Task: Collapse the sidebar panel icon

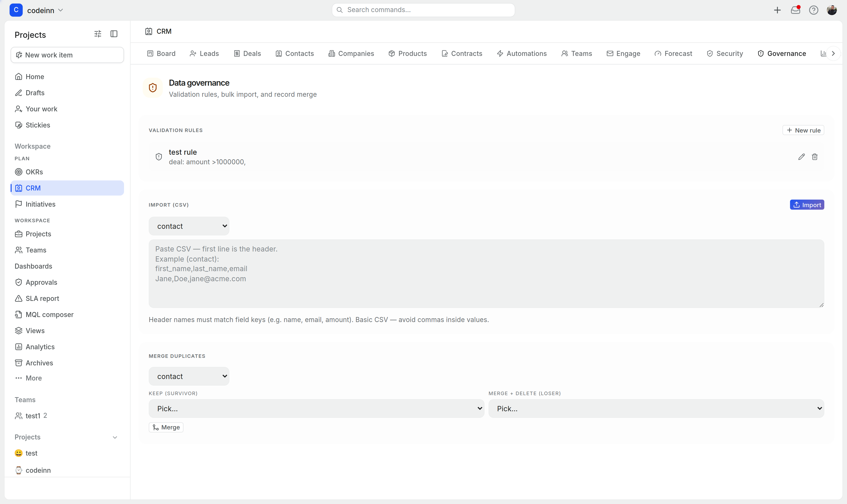Action: pyautogui.click(x=114, y=34)
